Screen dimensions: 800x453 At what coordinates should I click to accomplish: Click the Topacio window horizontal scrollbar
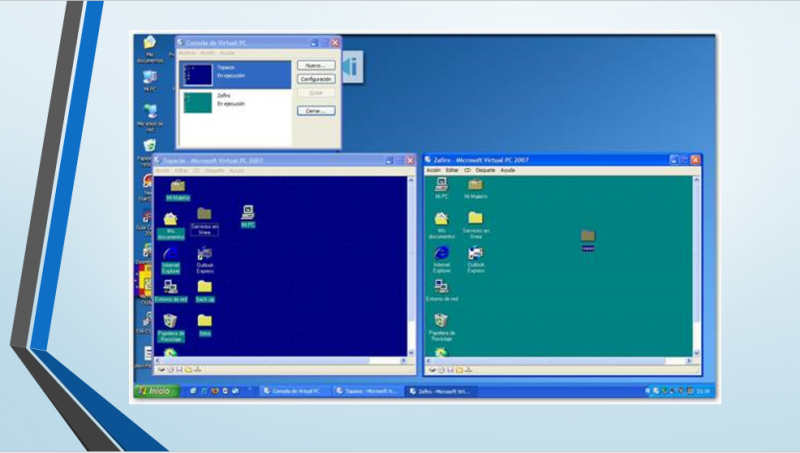pyautogui.click(x=281, y=361)
